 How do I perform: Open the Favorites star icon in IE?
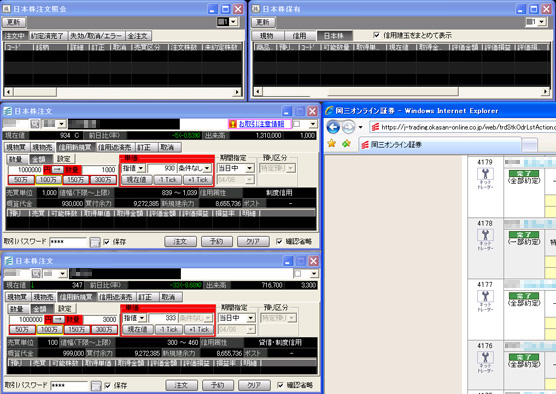click(x=332, y=143)
